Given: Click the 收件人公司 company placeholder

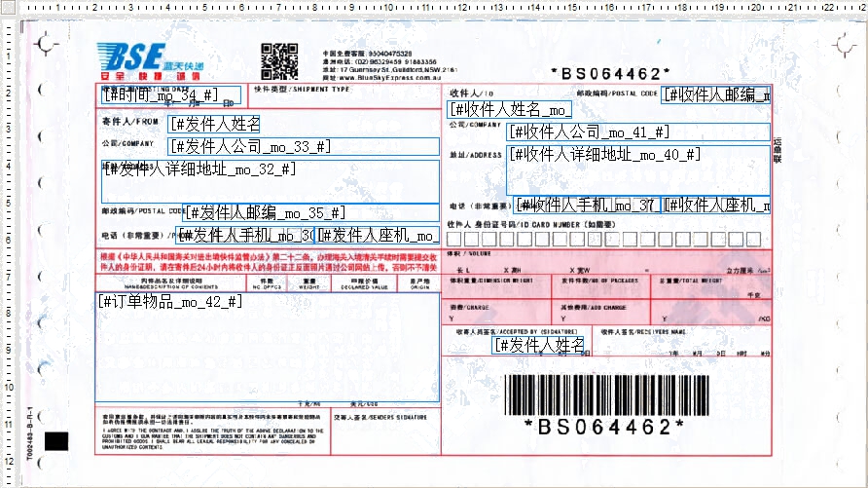Looking at the screenshot, I should 638,131.
